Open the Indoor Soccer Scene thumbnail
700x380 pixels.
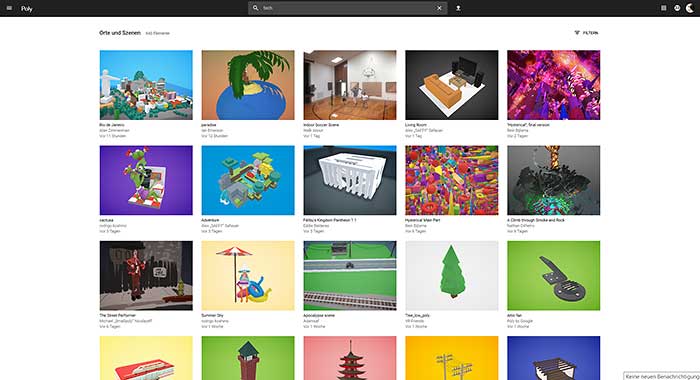[350, 85]
